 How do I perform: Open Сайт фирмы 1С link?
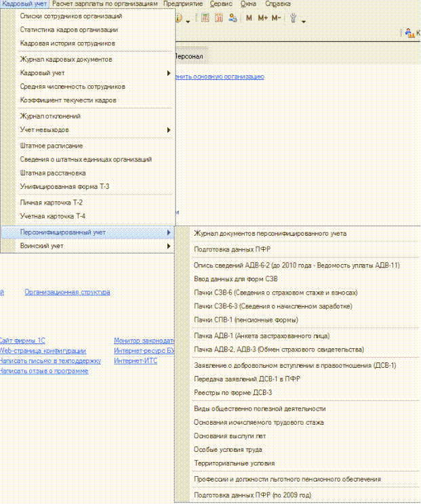pyautogui.click(x=22, y=340)
